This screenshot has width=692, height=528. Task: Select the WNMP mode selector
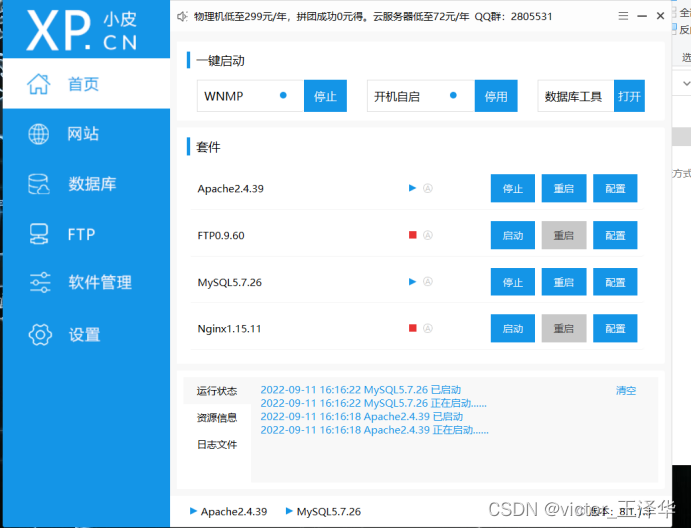click(250, 96)
